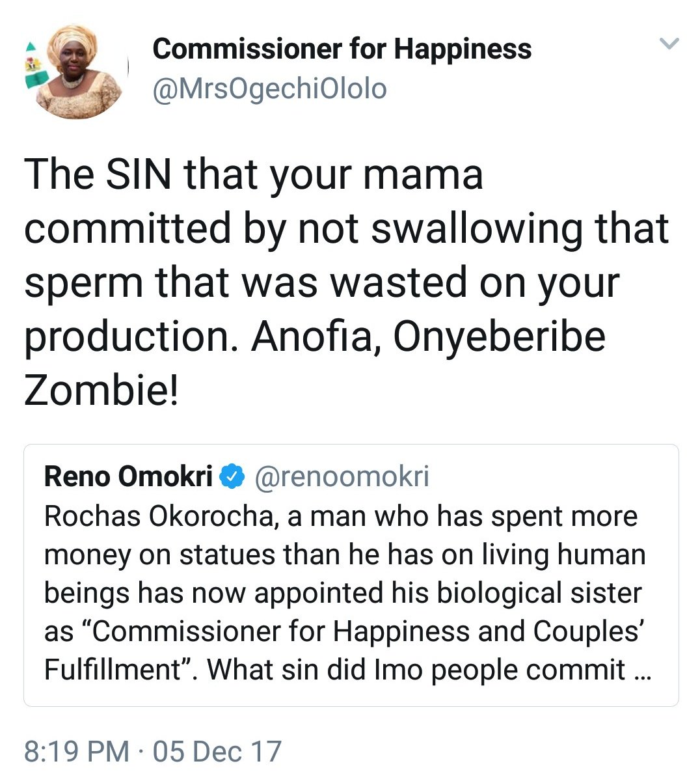Open the tweet options chevron menu
Screen dimensions: 700x783
pos(669,44)
